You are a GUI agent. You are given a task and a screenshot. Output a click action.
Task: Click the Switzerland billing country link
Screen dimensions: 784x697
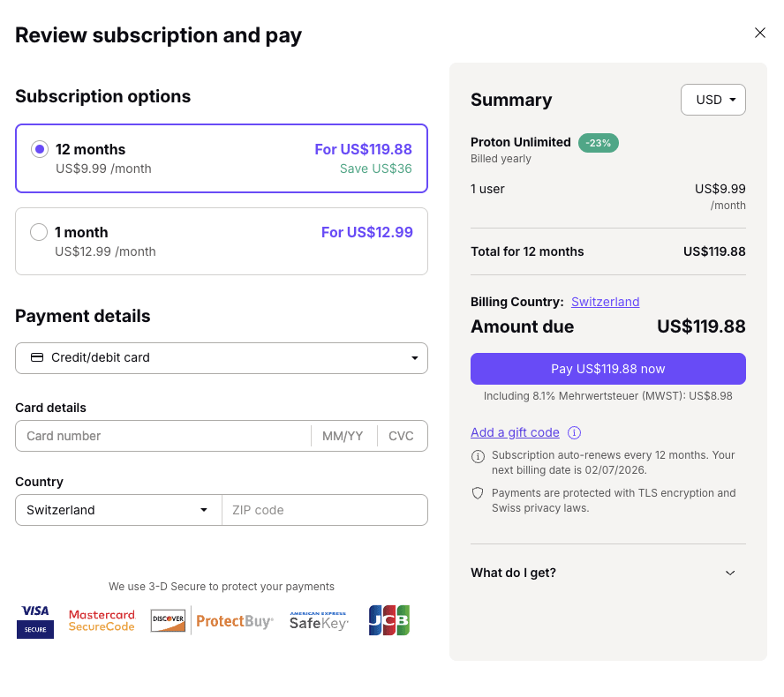coord(605,302)
